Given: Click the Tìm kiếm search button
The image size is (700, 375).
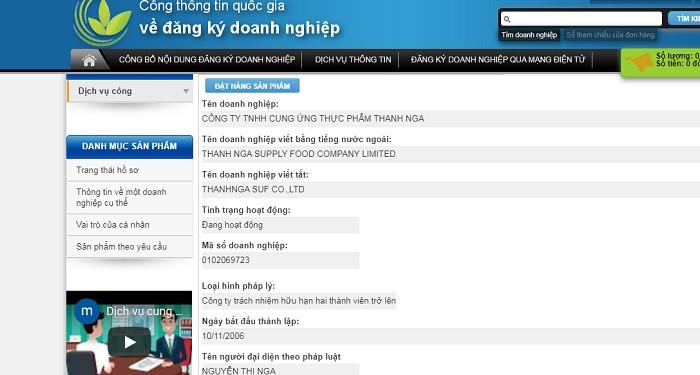Looking at the screenshot, I should [684, 18].
